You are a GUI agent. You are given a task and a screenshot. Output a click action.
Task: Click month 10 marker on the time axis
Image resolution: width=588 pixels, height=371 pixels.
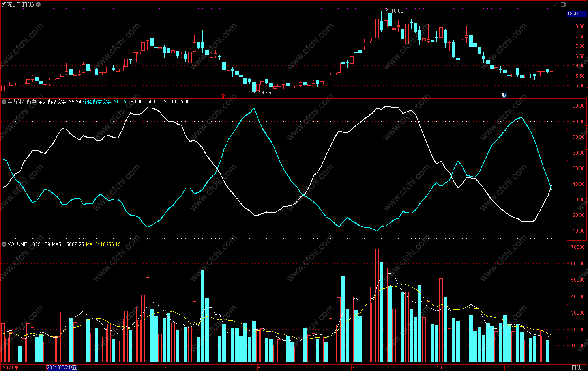(439, 367)
